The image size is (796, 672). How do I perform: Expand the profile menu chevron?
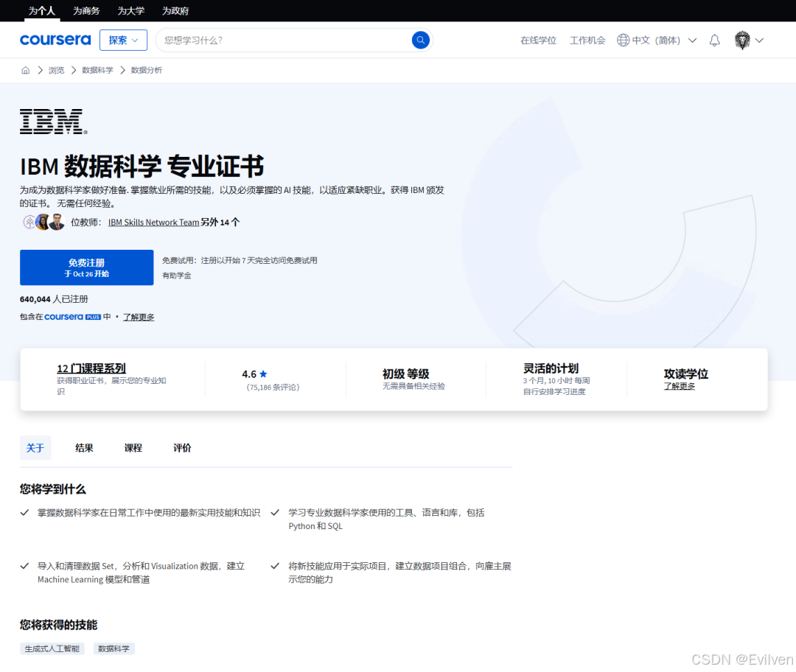tap(759, 40)
